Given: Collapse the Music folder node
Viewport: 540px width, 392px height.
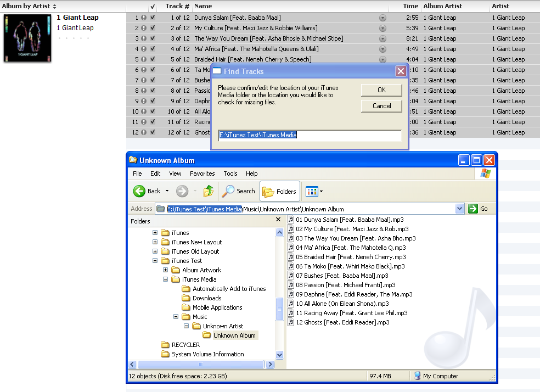Looking at the screenshot, I should coord(176,316).
